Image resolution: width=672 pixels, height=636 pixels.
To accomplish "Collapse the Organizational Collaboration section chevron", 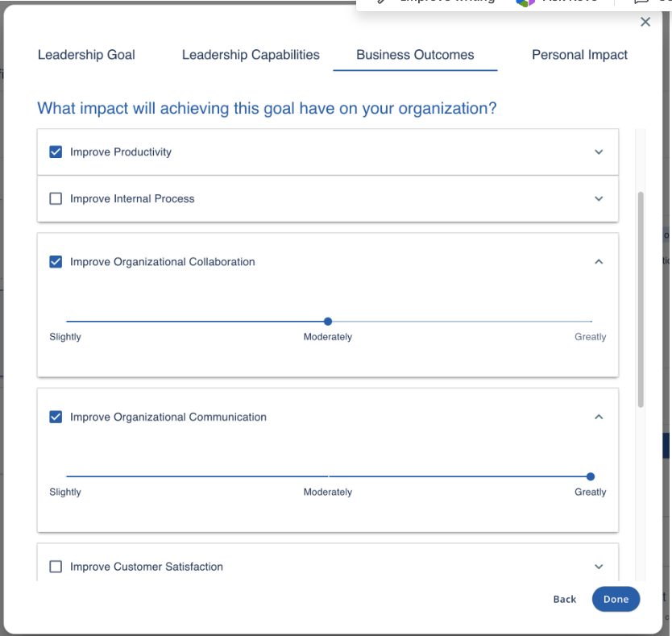I will pos(599,261).
